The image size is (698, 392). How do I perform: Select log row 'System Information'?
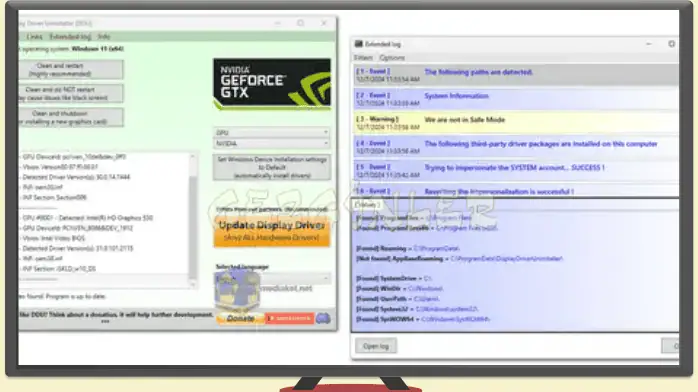pos(515,99)
